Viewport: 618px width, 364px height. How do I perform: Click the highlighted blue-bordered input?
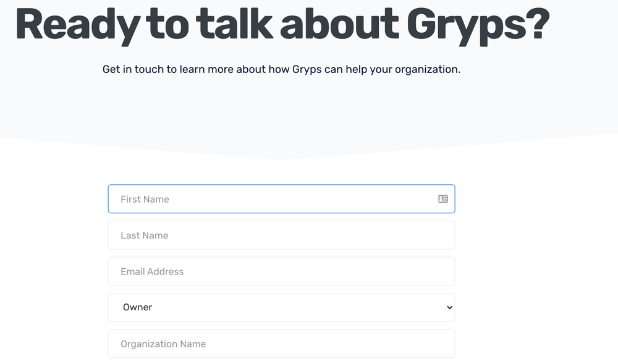pyautogui.click(x=281, y=199)
